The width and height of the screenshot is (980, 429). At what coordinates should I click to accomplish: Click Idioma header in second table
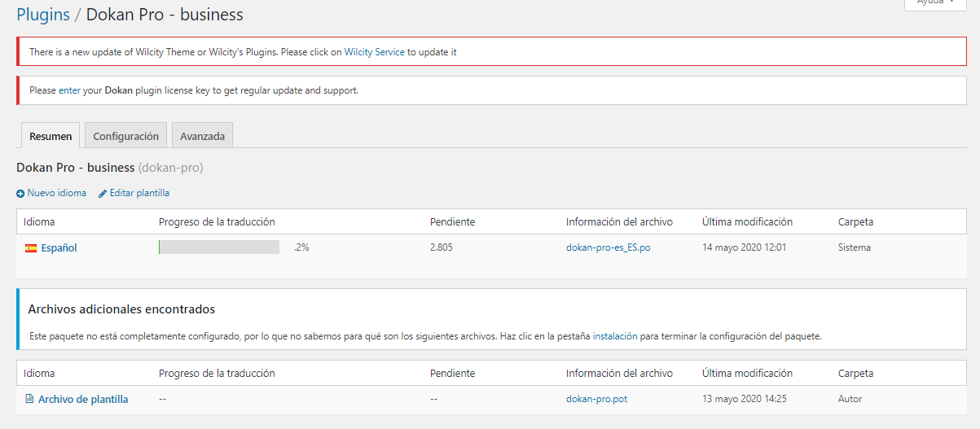click(x=39, y=373)
